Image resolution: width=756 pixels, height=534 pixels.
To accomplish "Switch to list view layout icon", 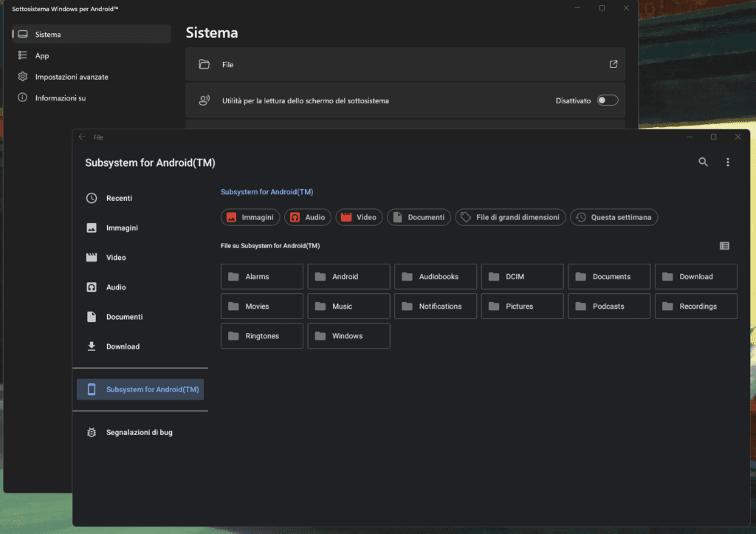I will (724, 246).
